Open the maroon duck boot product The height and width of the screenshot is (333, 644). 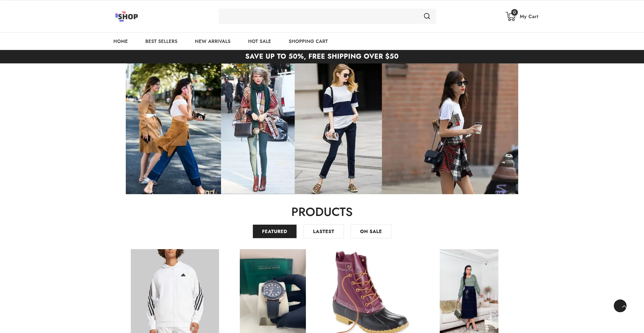[371, 291]
